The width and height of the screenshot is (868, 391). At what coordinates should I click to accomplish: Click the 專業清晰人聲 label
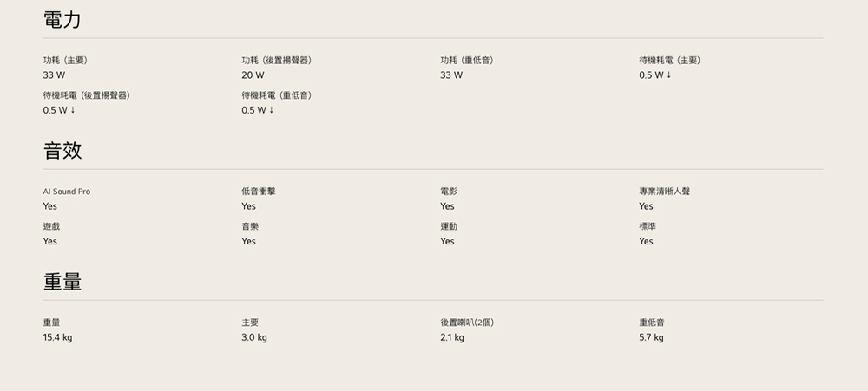[664, 191]
